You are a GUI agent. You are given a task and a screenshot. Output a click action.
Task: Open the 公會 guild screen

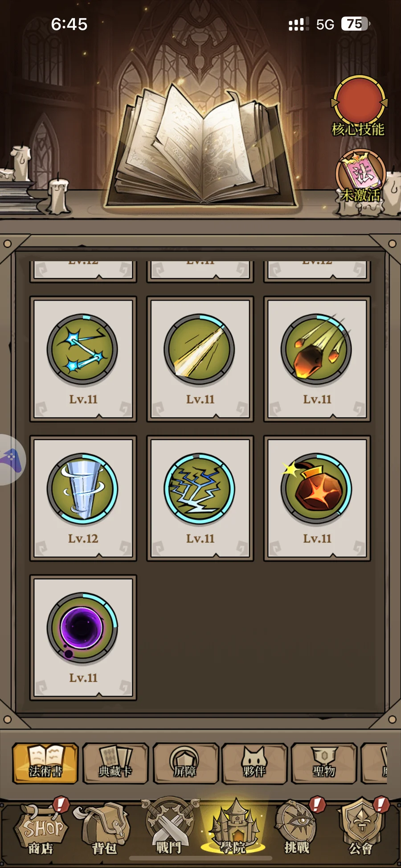point(362,827)
